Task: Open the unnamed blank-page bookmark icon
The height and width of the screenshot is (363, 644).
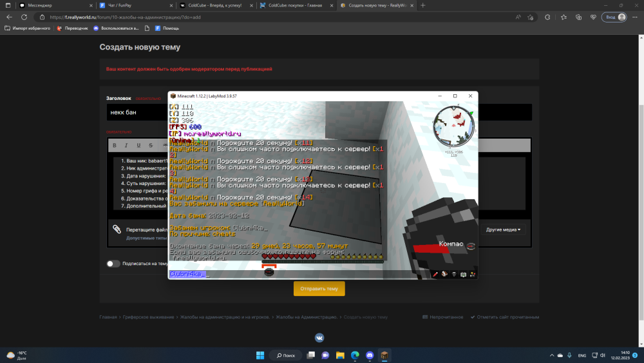Action: (147, 28)
